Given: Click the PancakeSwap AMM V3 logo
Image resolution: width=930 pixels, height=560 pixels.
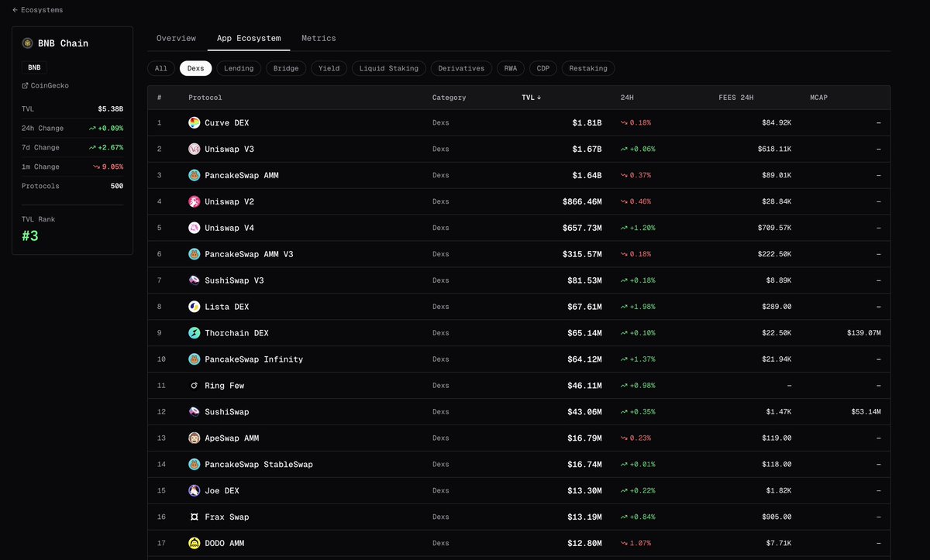Looking at the screenshot, I should [x=195, y=254].
